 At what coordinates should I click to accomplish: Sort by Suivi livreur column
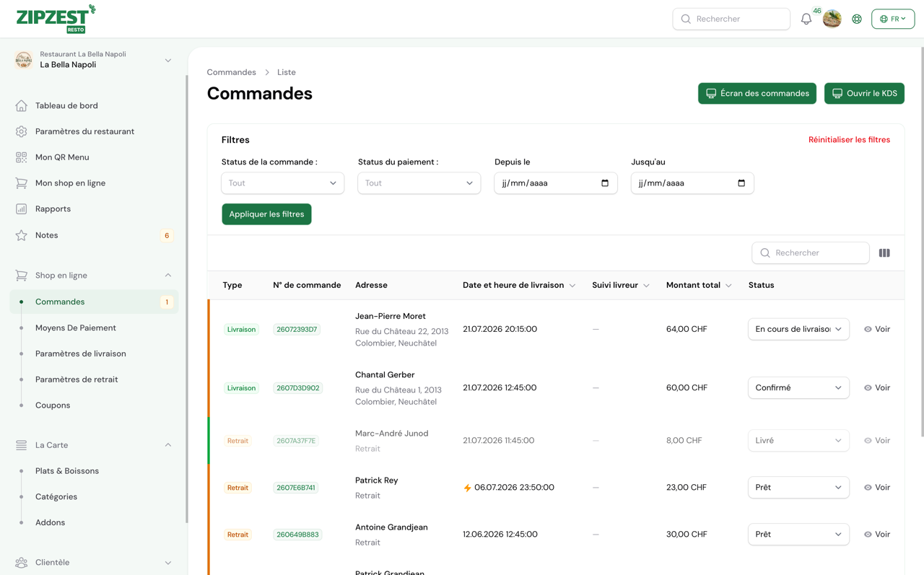621,285
